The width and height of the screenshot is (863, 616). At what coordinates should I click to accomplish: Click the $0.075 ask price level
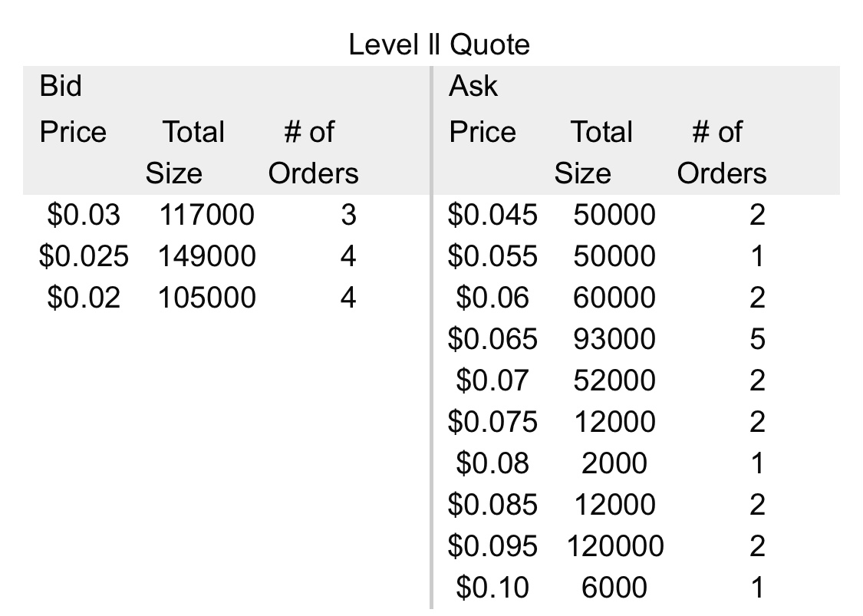(x=492, y=422)
